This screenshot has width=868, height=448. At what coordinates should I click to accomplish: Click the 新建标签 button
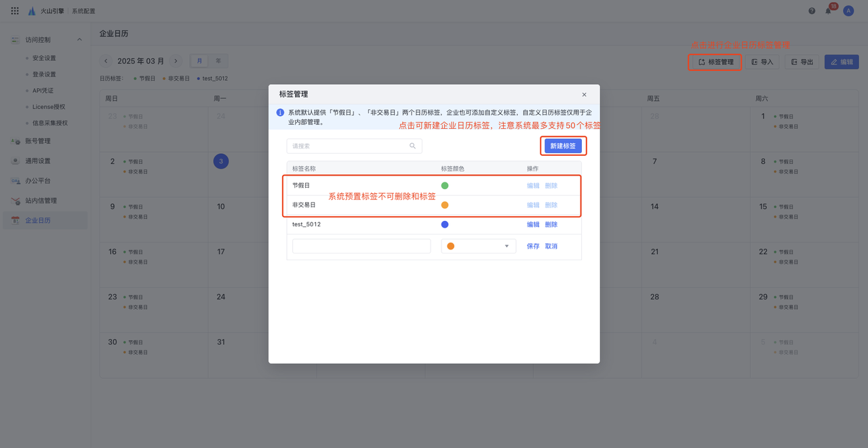(563, 146)
